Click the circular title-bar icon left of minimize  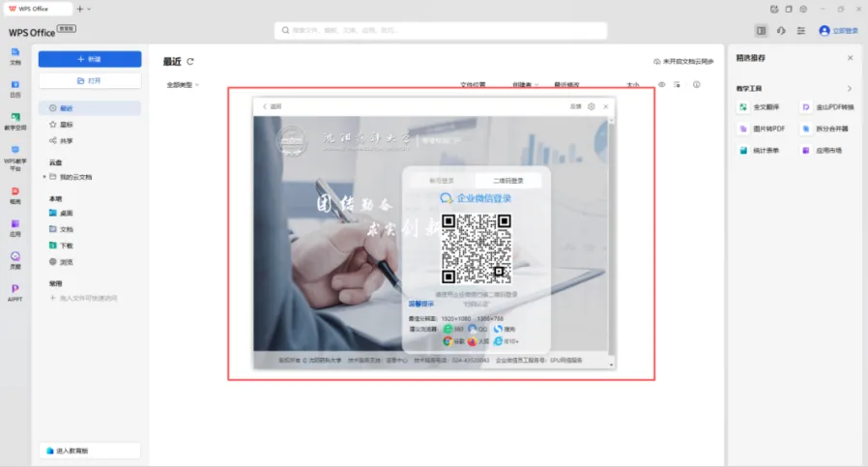pos(803,9)
